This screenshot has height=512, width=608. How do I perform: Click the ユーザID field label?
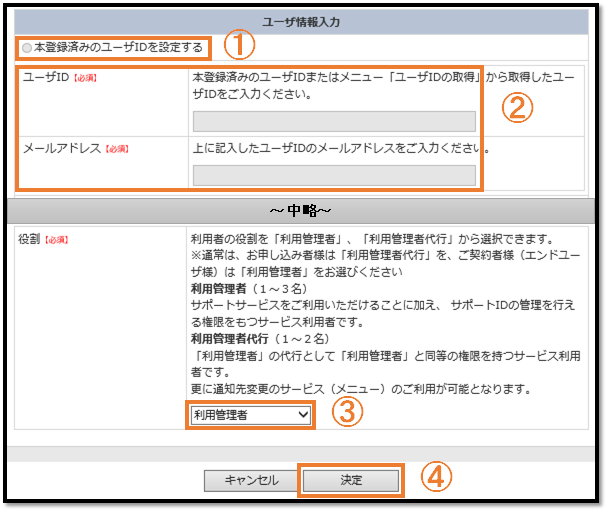[x=45, y=77]
